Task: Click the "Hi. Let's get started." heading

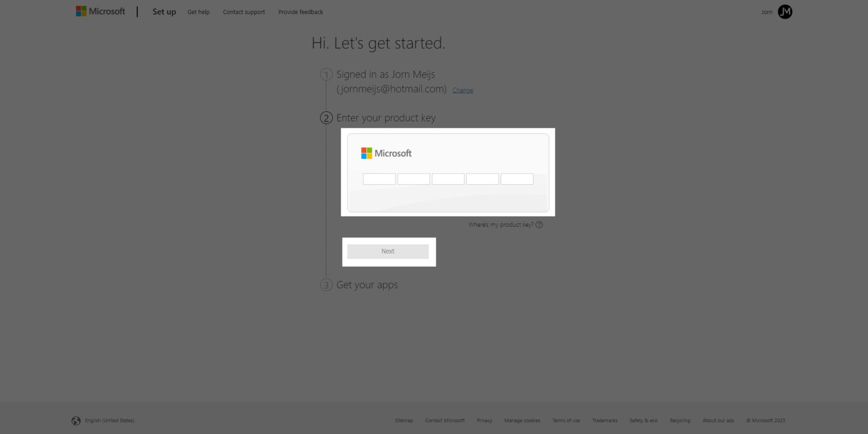Action: [x=379, y=43]
